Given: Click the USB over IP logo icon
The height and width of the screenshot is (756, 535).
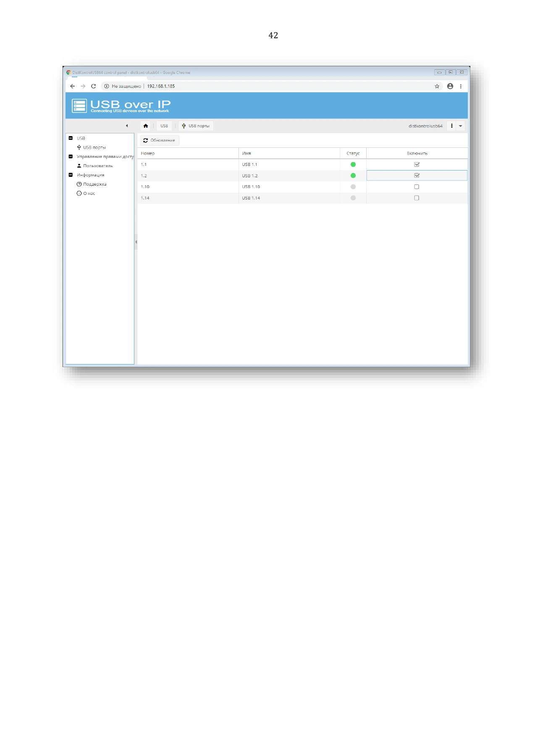Looking at the screenshot, I should [x=79, y=106].
